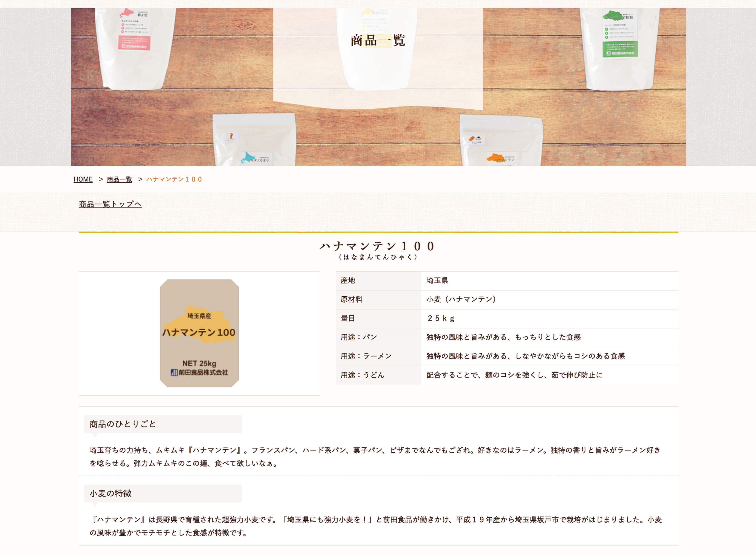This screenshot has width=756, height=556.
Task: Click the （はなまんてんひゃく） reading subtitle
Action: [378, 257]
